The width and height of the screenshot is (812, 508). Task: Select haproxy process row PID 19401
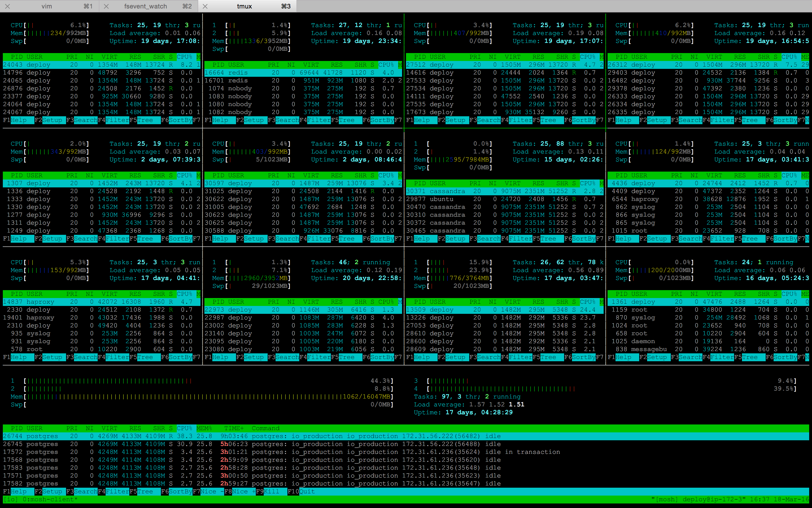coord(102,317)
